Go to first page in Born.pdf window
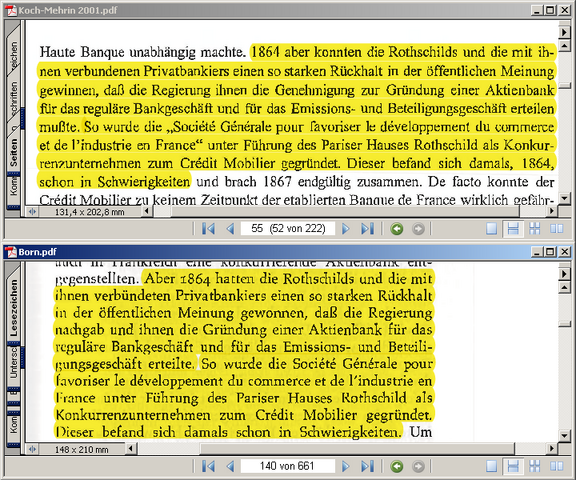The width and height of the screenshot is (576, 480). (x=208, y=466)
